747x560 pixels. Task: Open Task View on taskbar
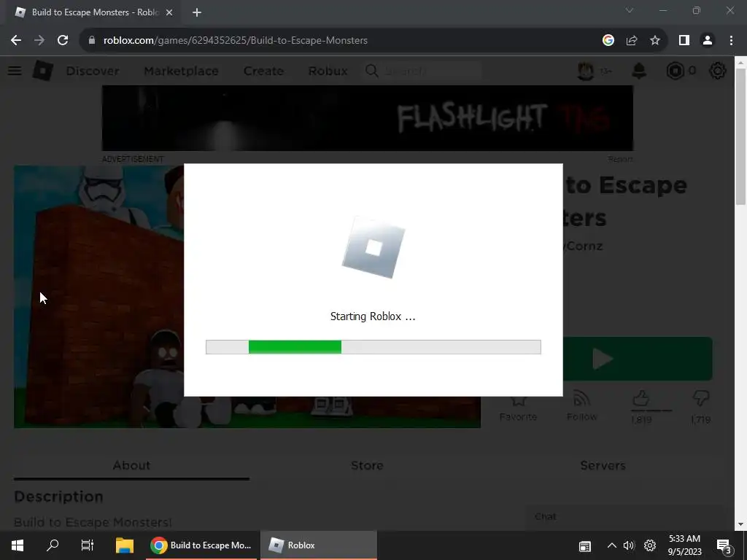(x=88, y=545)
